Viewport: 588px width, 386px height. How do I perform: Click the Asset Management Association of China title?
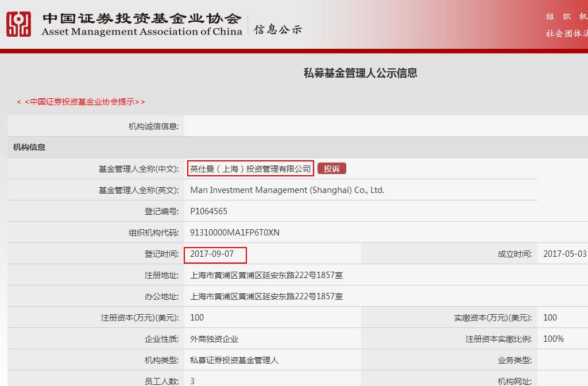142,32
